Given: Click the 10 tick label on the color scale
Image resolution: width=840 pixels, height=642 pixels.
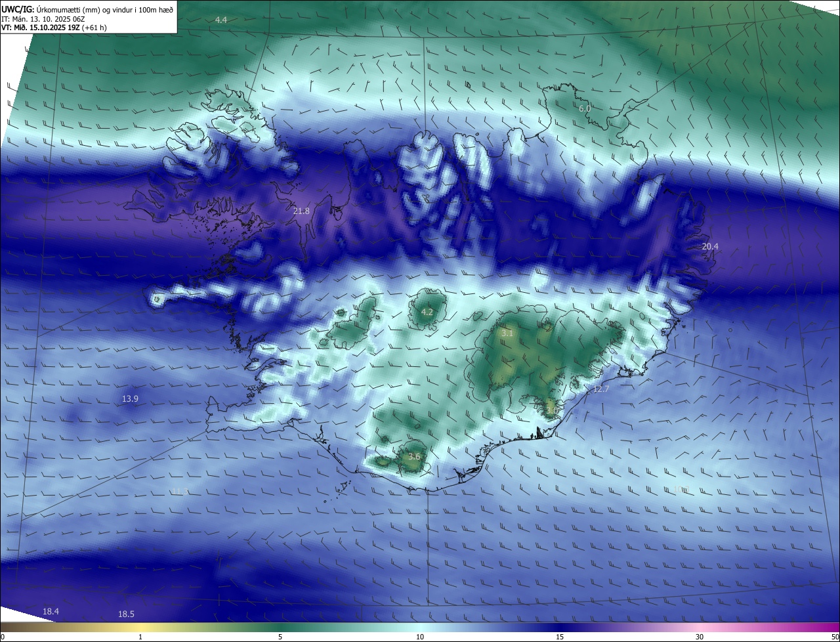Looking at the screenshot, I should tap(420, 637).
